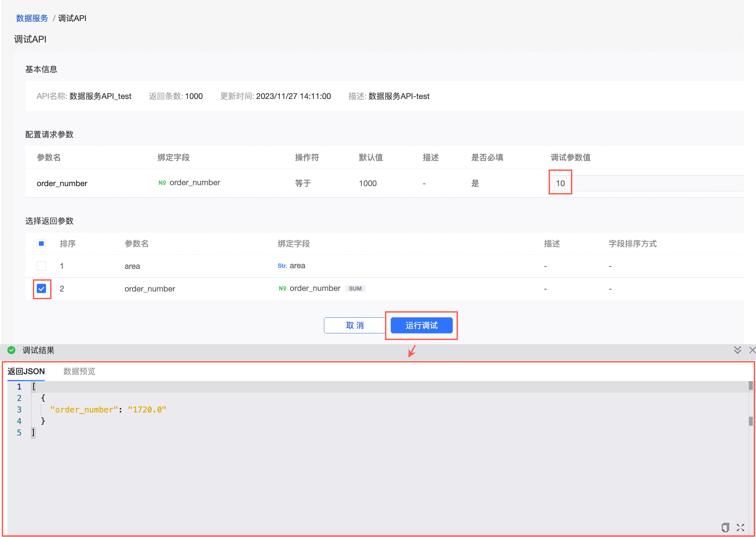The width and height of the screenshot is (756, 537).
Task: Uncheck the order_number return parameter checkbox
Action: [x=41, y=289]
